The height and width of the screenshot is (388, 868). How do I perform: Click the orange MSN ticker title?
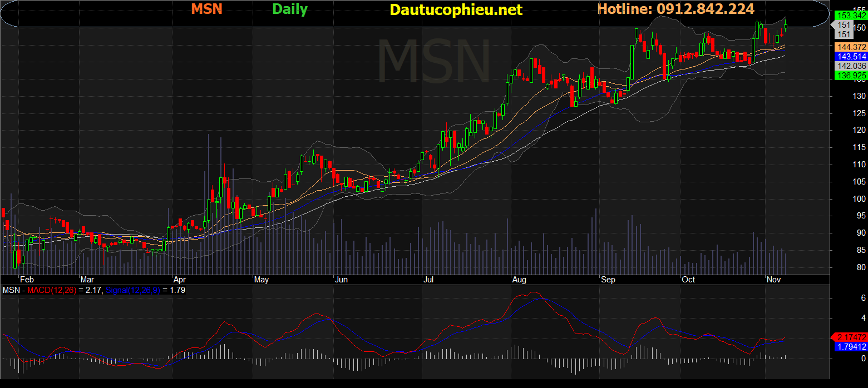[206, 9]
